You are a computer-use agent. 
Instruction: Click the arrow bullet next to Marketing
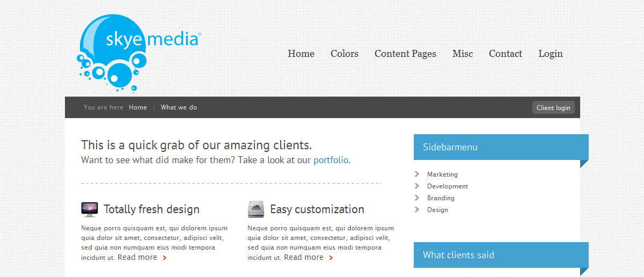[417, 174]
